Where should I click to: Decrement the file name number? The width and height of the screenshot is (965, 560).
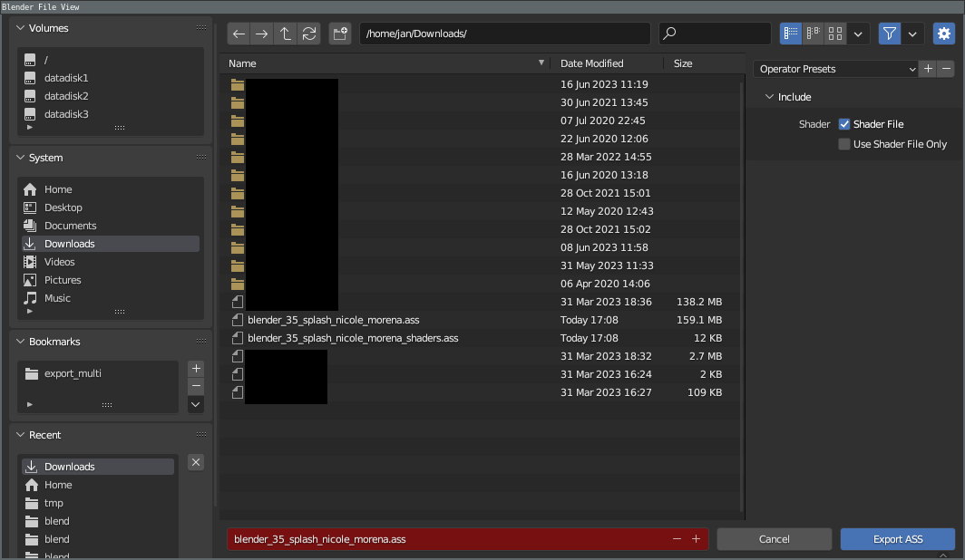pyautogui.click(x=677, y=539)
